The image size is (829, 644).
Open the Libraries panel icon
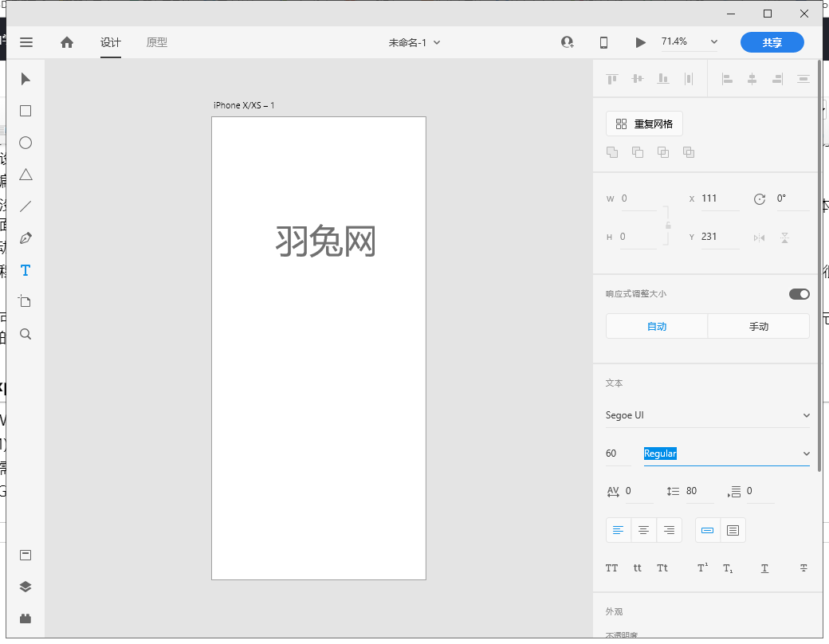click(26, 556)
